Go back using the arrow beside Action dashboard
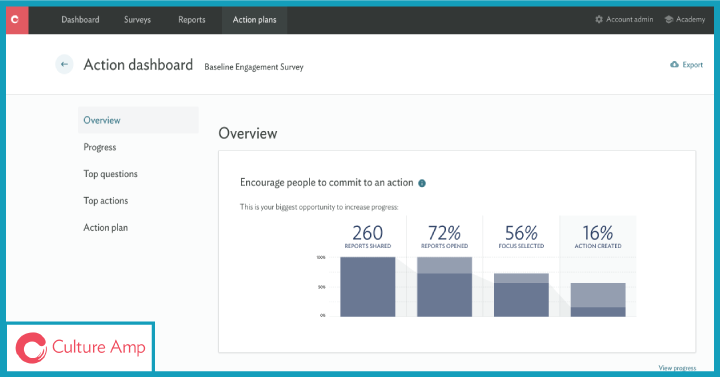 pos(64,64)
